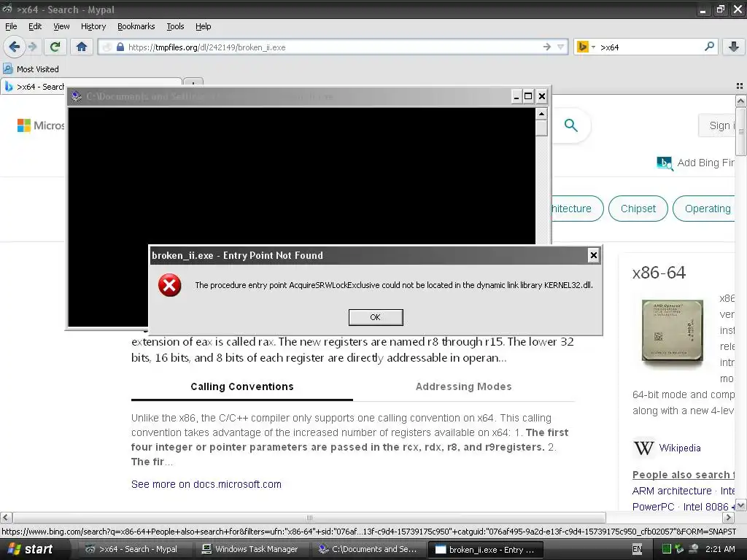Image resolution: width=747 pixels, height=560 pixels.
Task: Open the Windows Start menu
Action: (30, 549)
